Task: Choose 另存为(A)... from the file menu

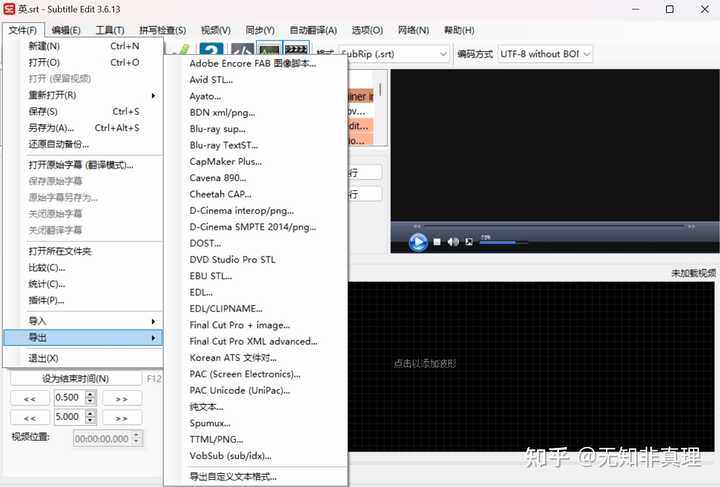Action: click(x=83, y=128)
